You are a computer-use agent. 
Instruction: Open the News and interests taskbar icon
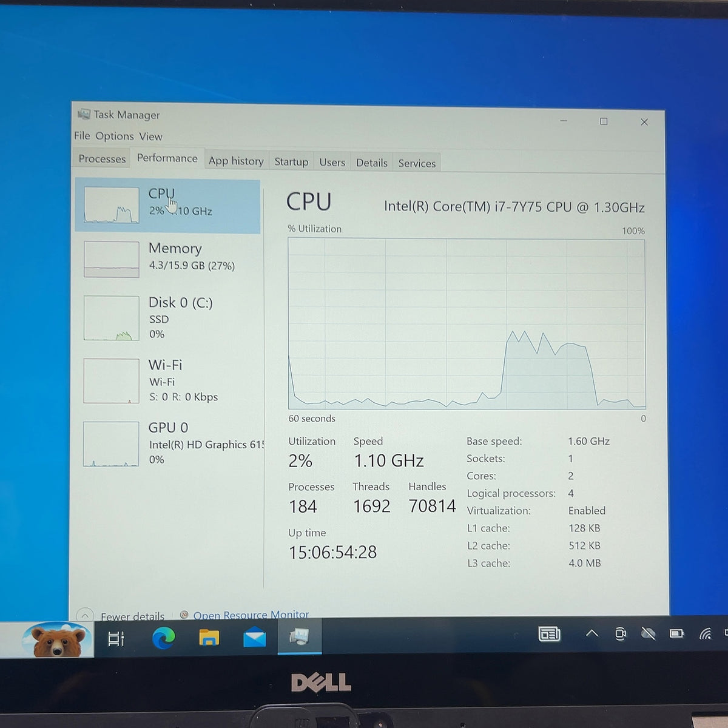[x=549, y=634]
